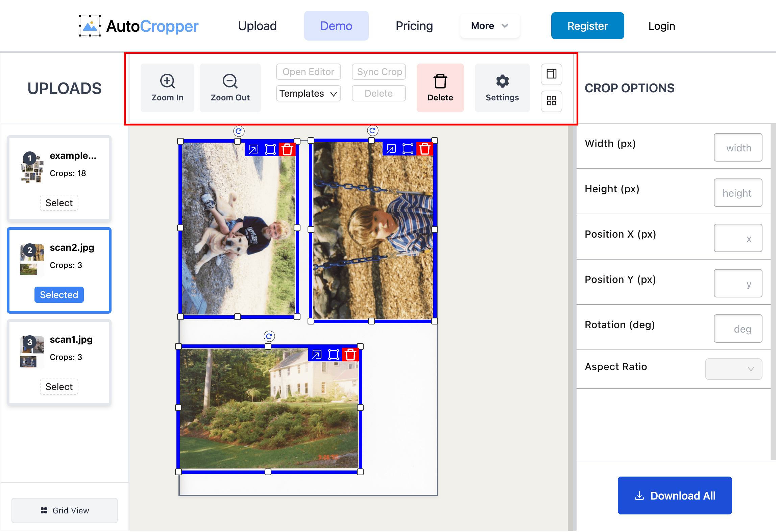The height and width of the screenshot is (532, 776).
Task: Click red trash icon on house photo crop
Action: 350,355
